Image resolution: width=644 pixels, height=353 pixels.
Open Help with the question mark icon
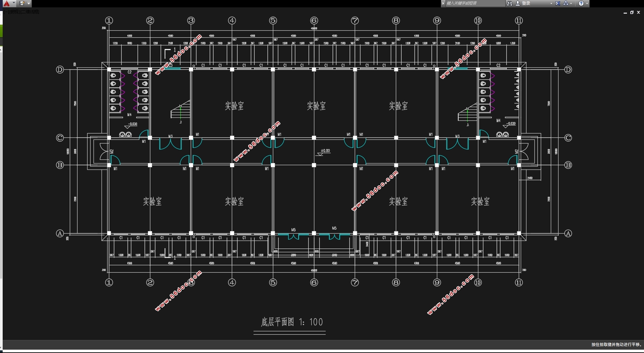pos(581,3)
